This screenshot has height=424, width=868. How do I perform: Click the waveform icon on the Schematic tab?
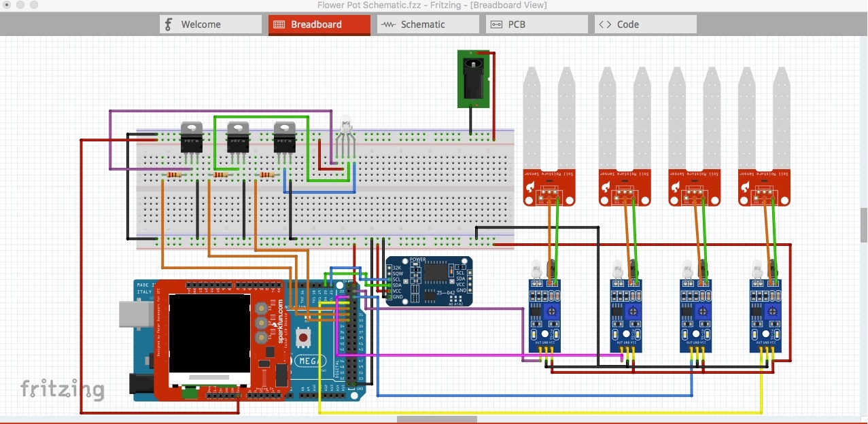point(388,24)
